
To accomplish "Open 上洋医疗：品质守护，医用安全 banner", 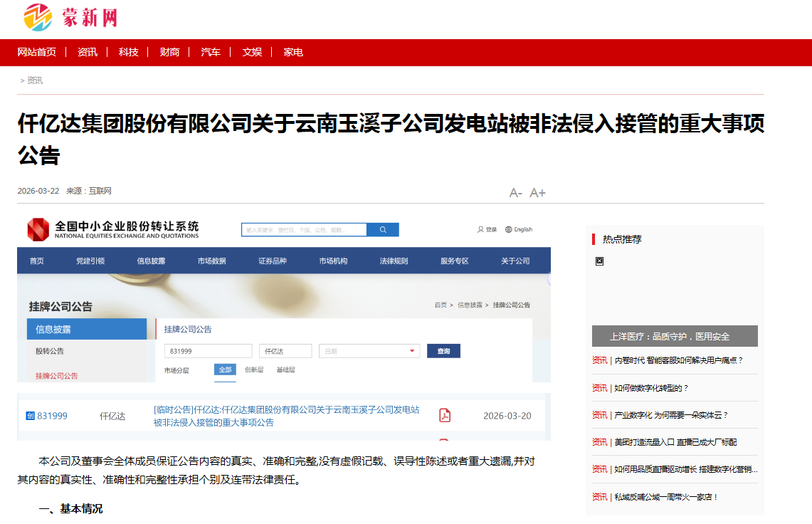I will pyautogui.click(x=675, y=336).
